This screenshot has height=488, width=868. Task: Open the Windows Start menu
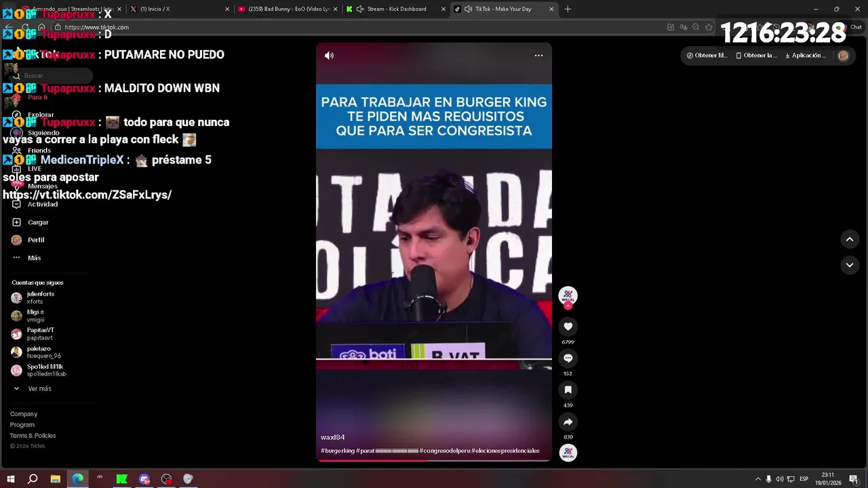click(11, 479)
